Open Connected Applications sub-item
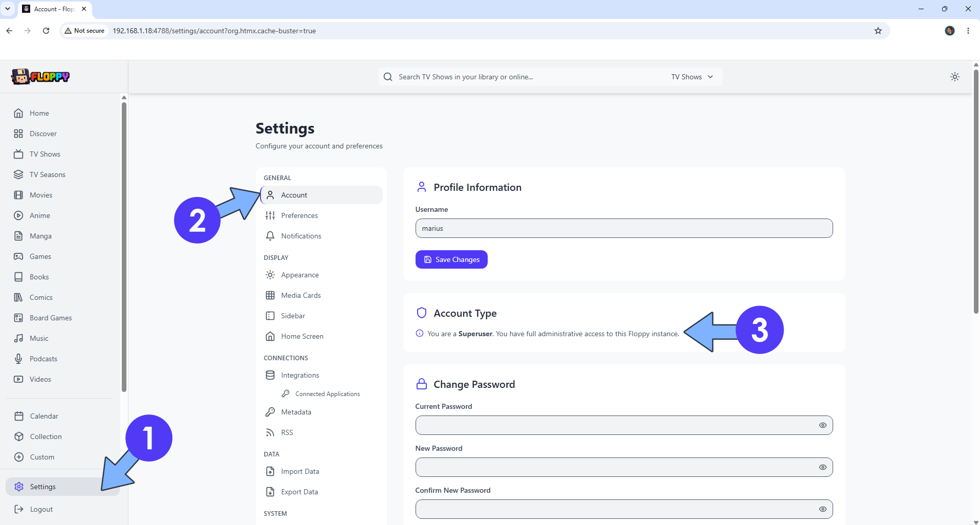The image size is (980, 525). click(328, 394)
